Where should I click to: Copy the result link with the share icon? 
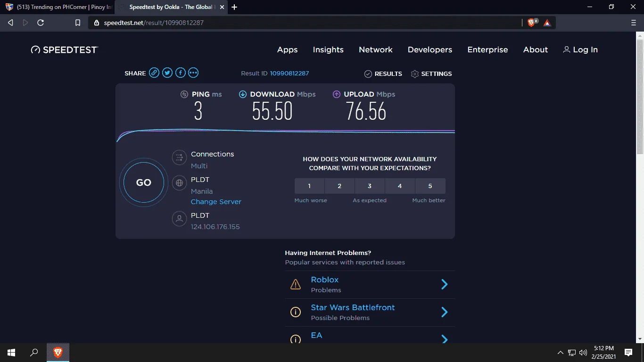[154, 73]
